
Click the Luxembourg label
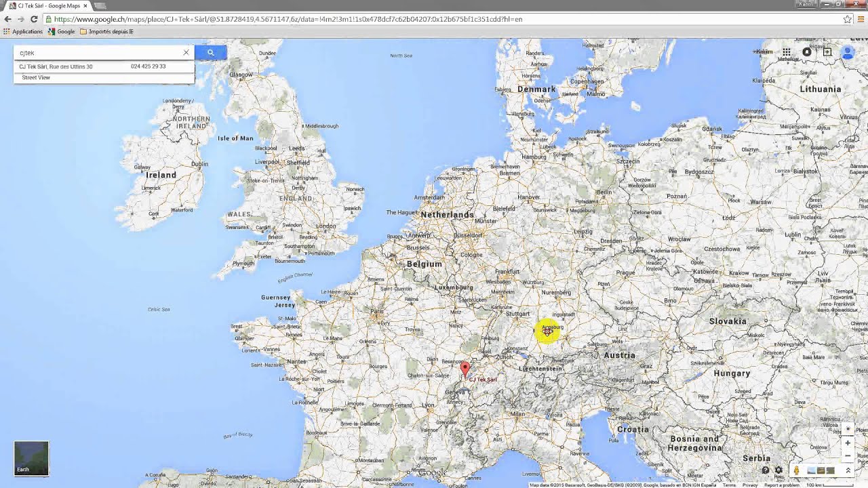[x=454, y=287]
